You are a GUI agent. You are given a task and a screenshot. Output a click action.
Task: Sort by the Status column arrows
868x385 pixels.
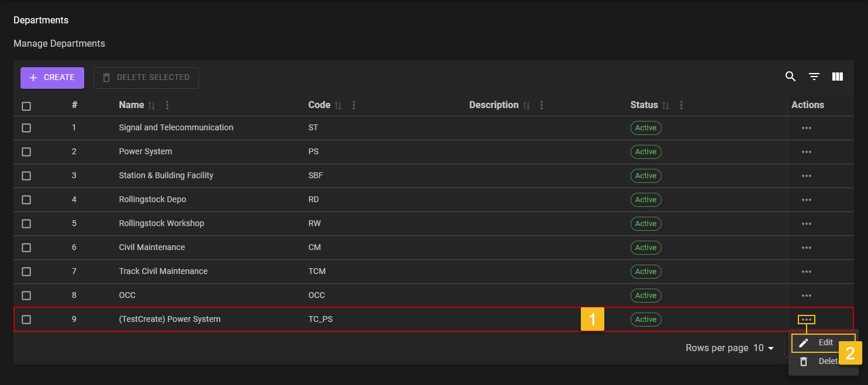(666, 106)
